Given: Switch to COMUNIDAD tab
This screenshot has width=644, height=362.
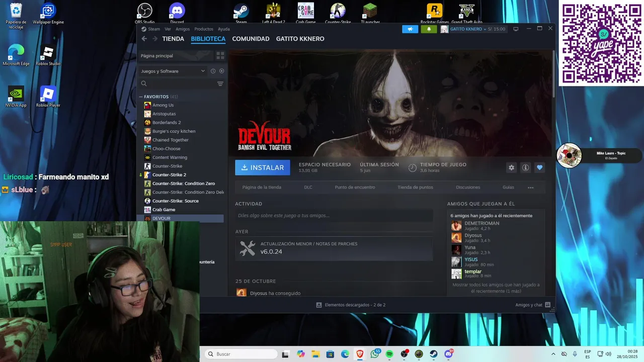Looking at the screenshot, I should [x=251, y=39].
